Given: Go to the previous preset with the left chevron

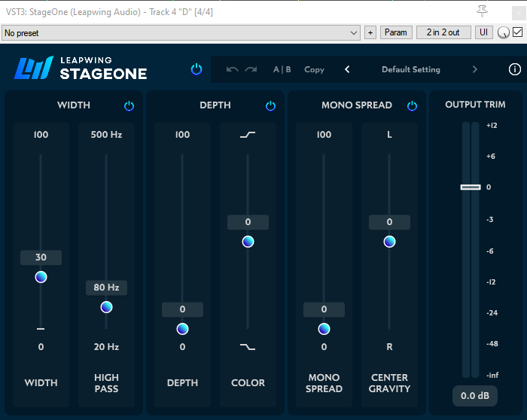Looking at the screenshot, I should [x=347, y=69].
